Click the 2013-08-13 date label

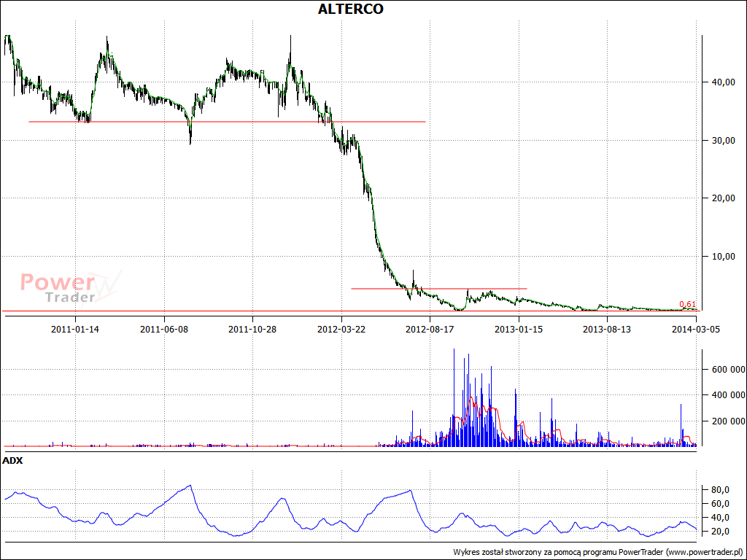[x=608, y=329]
